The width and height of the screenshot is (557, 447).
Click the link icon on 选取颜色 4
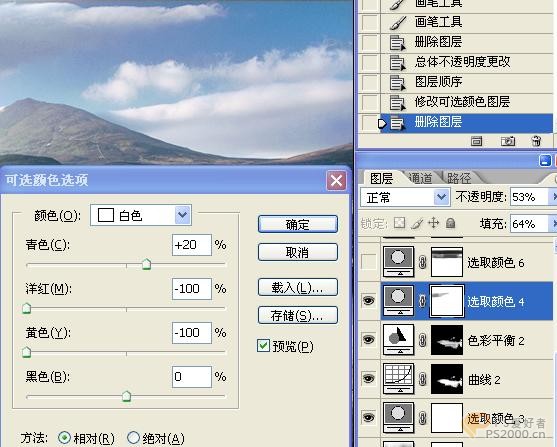point(422,301)
